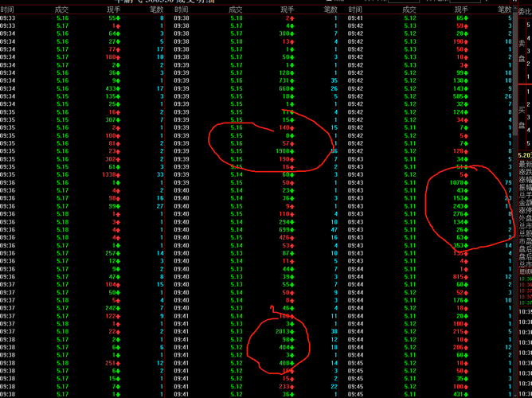Viewport: 532px width, 398px height.
Task: Select the 1338 volume trade at 09:35
Action: tap(111, 174)
